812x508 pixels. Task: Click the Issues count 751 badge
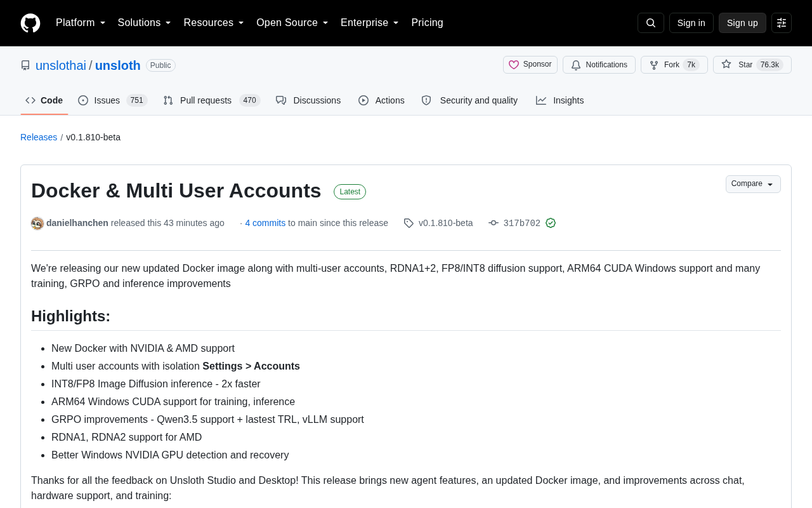137,100
